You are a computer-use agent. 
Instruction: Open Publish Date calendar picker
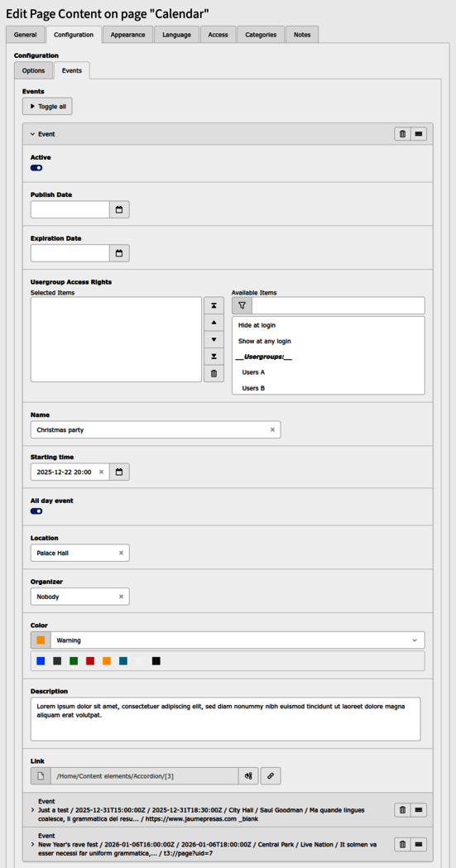pyautogui.click(x=119, y=209)
